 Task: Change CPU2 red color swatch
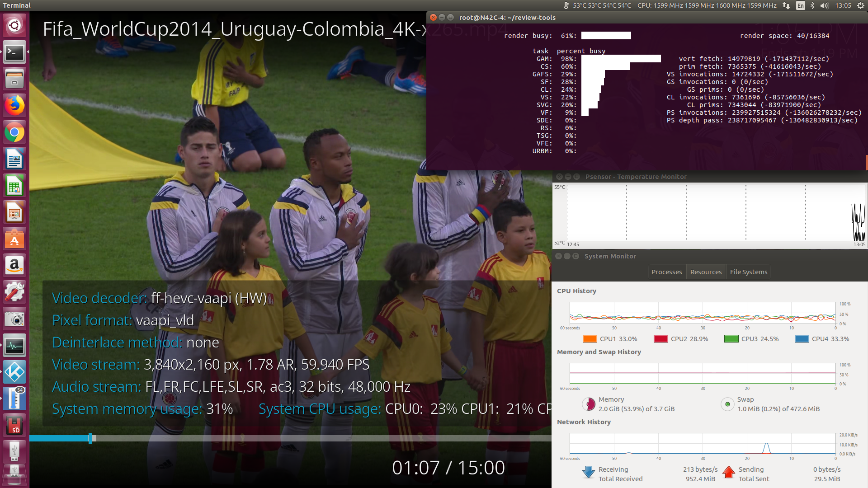(660, 339)
